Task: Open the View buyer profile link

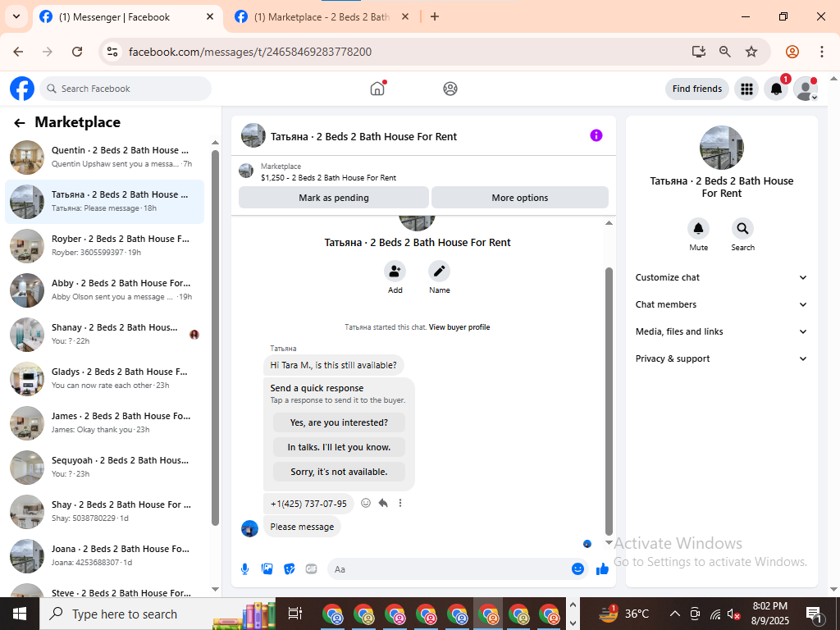Action: (459, 326)
